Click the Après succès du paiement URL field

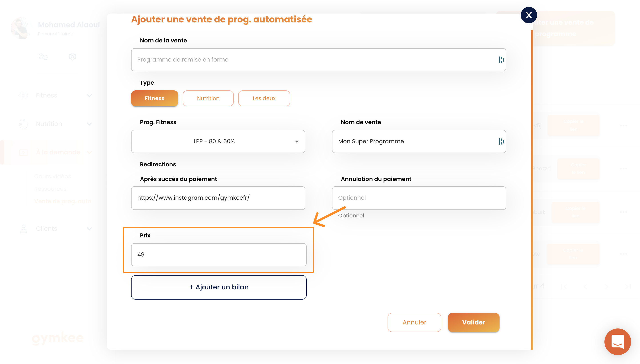click(218, 198)
